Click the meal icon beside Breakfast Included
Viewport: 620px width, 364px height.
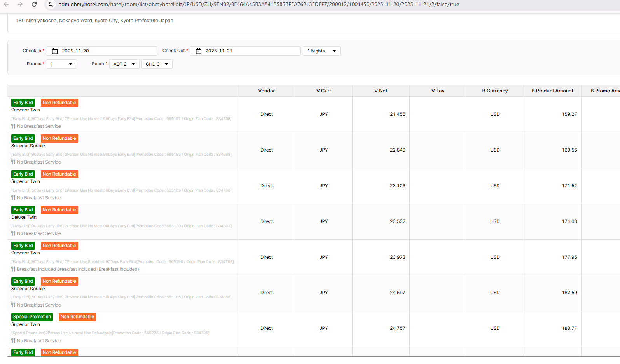point(13,269)
